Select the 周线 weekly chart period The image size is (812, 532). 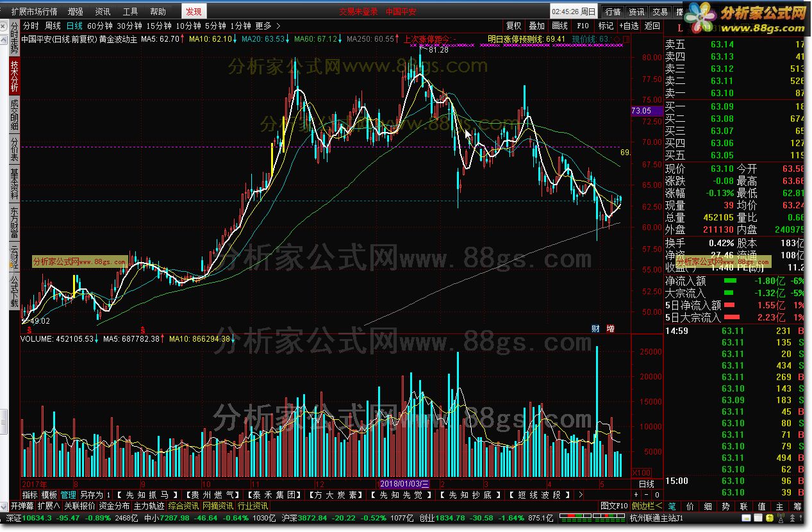coord(53,26)
